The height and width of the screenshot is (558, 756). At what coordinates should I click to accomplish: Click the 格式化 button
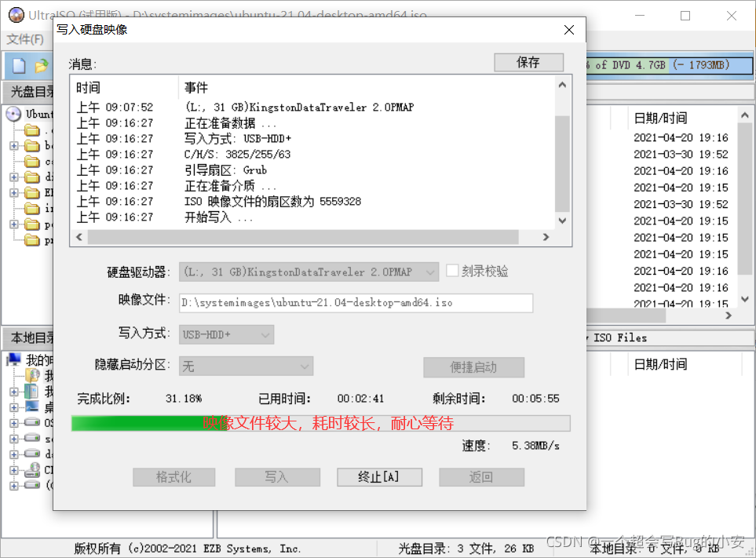(173, 477)
